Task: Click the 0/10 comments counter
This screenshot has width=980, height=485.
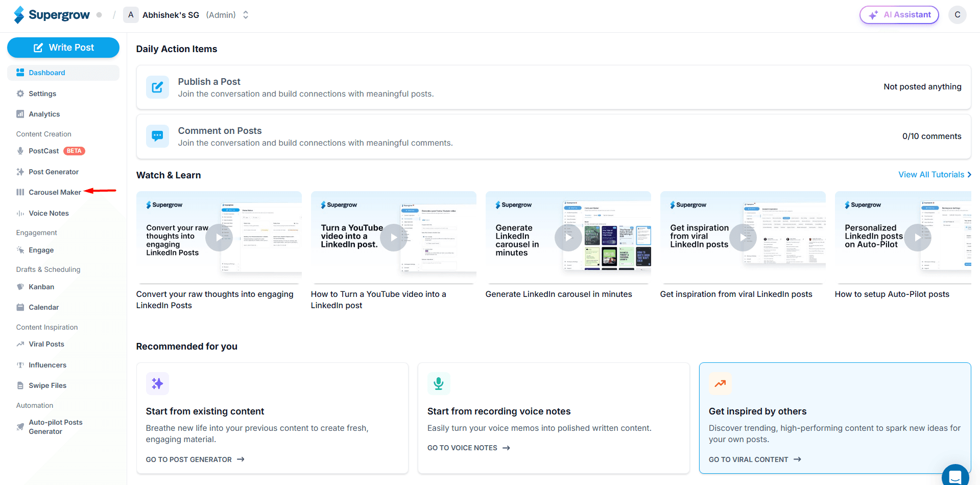Action: pos(931,136)
